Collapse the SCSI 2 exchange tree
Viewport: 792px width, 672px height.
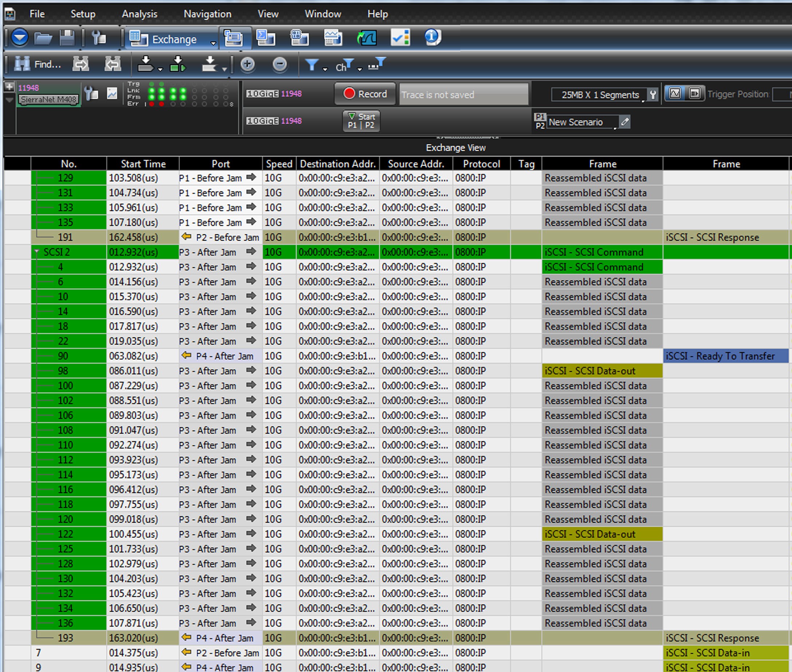point(36,252)
